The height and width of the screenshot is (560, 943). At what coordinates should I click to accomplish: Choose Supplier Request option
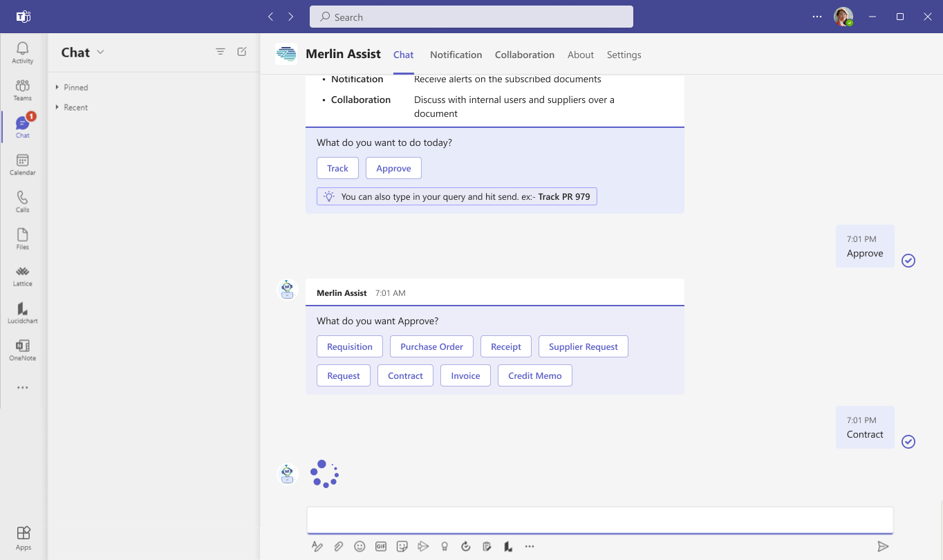583,346
